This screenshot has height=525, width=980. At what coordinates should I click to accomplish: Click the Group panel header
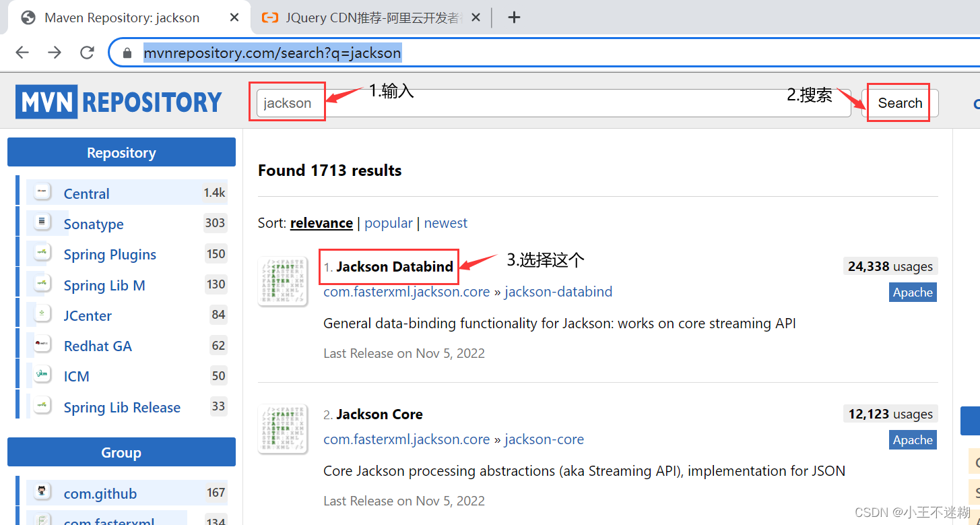[121, 452]
